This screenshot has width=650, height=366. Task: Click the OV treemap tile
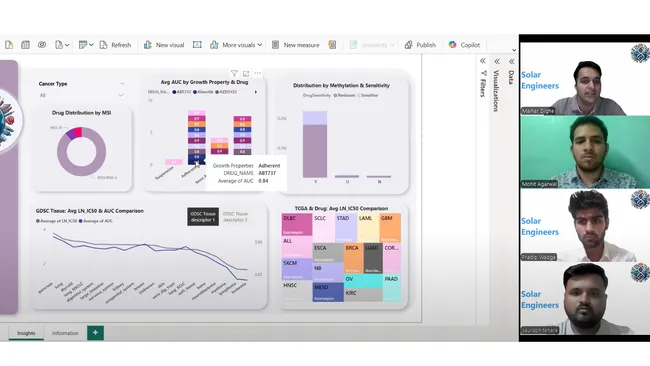363,281
